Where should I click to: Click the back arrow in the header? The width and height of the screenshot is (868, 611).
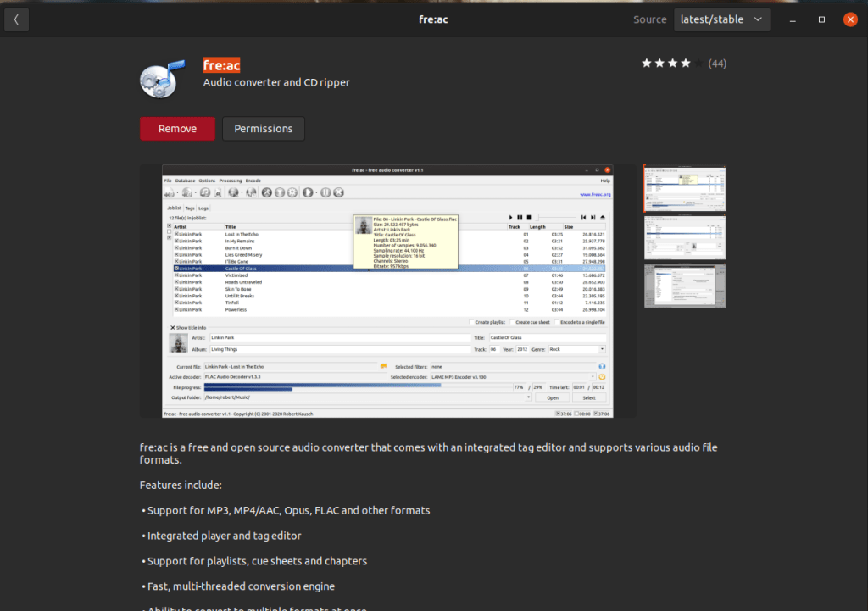coord(17,19)
